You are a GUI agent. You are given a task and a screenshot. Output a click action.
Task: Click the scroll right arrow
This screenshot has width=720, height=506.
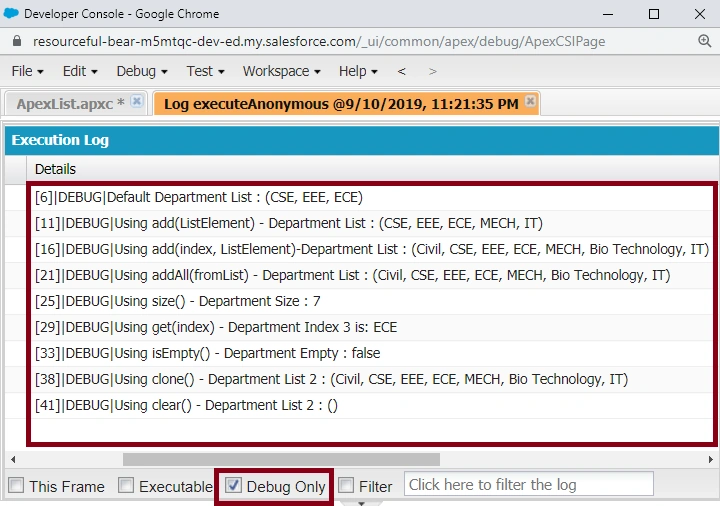[710, 459]
